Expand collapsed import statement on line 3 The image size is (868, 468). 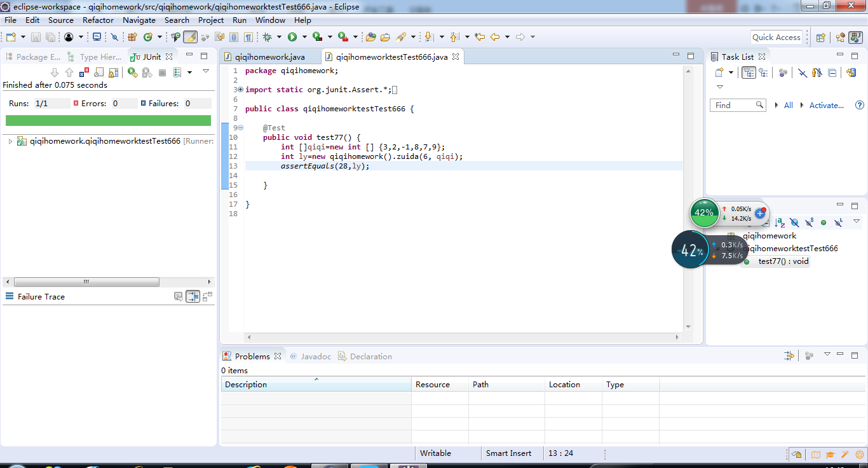click(240, 90)
